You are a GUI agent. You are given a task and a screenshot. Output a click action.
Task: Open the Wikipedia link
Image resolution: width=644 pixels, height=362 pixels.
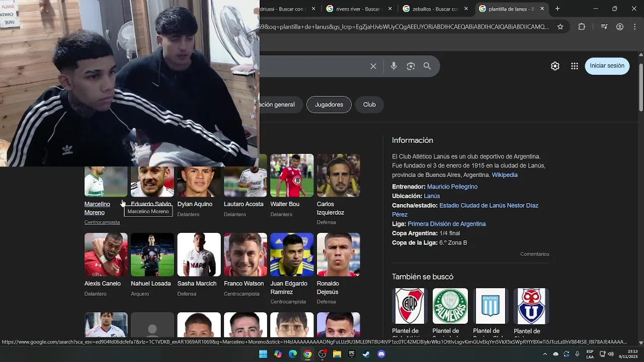click(505, 175)
